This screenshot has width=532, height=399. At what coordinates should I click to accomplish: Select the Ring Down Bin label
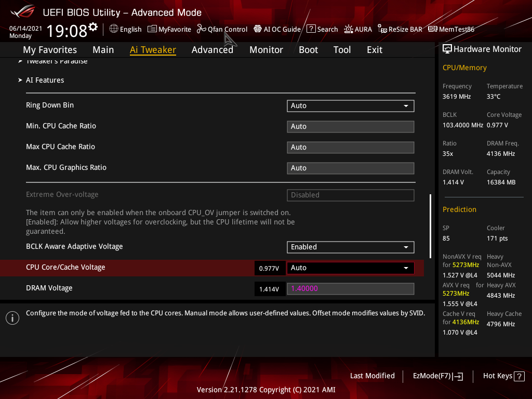(50, 105)
